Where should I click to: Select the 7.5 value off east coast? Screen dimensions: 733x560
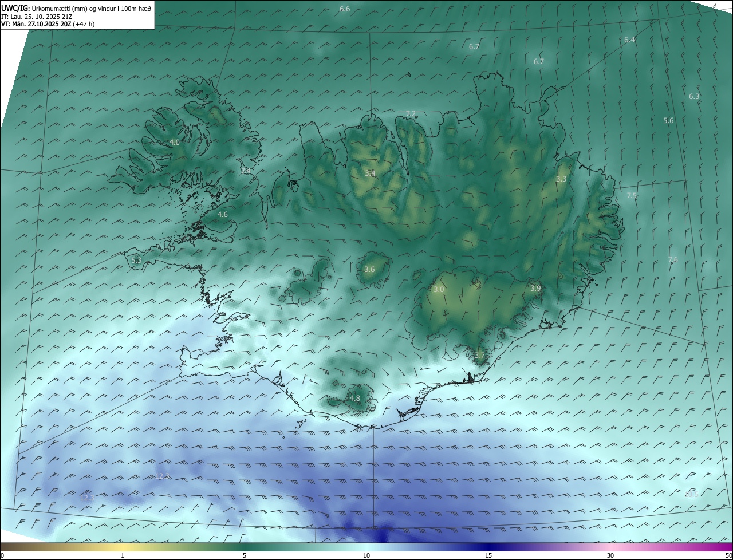pos(632,195)
